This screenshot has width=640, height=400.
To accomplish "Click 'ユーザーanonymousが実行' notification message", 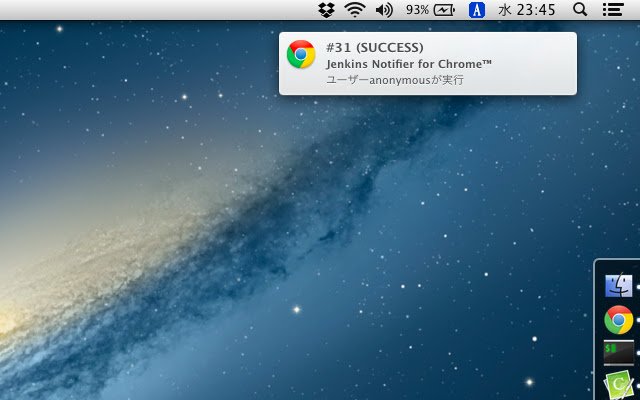I will (395, 80).
